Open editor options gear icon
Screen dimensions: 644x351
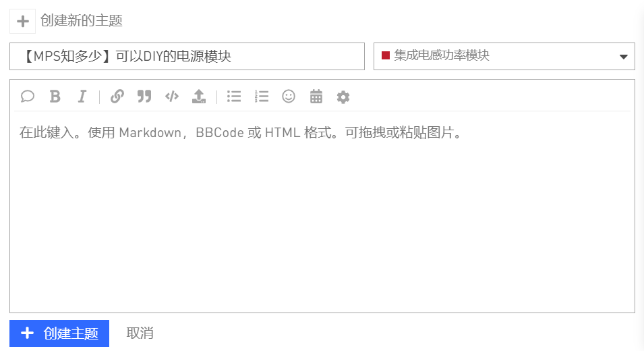click(x=343, y=97)
